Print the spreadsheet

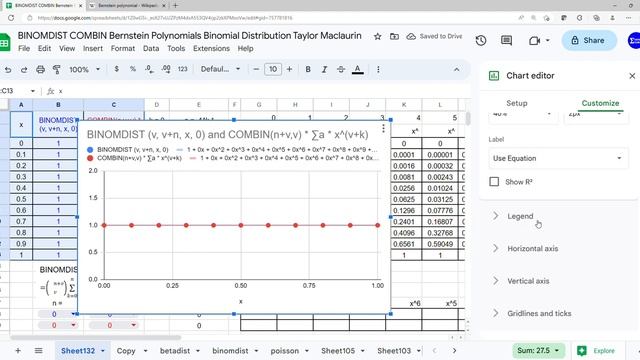pyautogui.click(x=40, y=69)
